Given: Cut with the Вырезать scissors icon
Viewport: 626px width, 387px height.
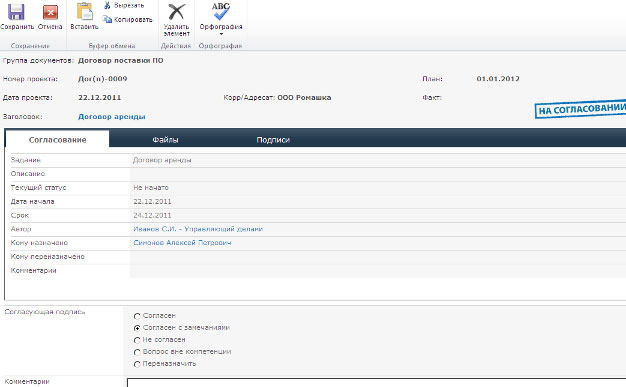Looking at the screenshot, I should pos(107,5).
